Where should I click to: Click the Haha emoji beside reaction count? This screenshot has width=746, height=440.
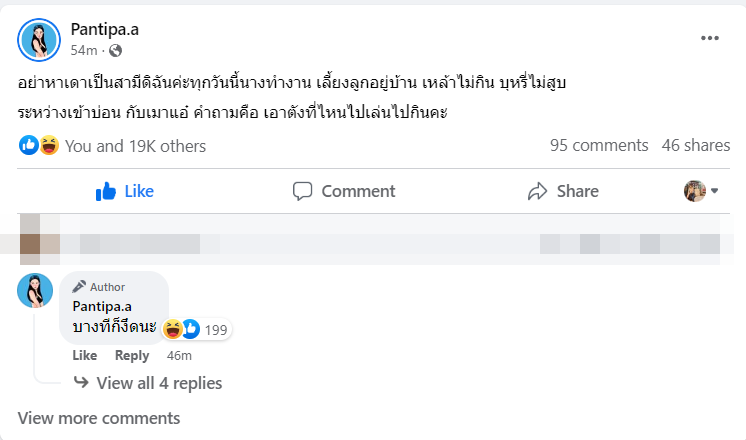click(x=49, y=146)
